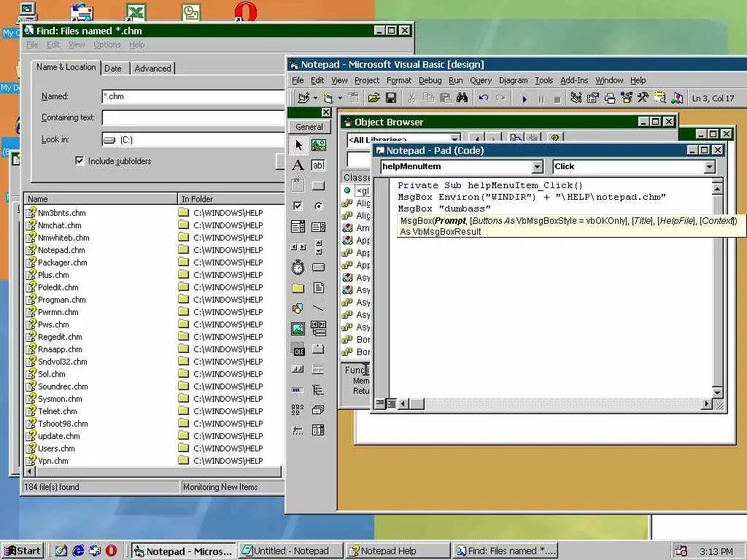Switch to Notepad Help taskbar button

[398, 551]
